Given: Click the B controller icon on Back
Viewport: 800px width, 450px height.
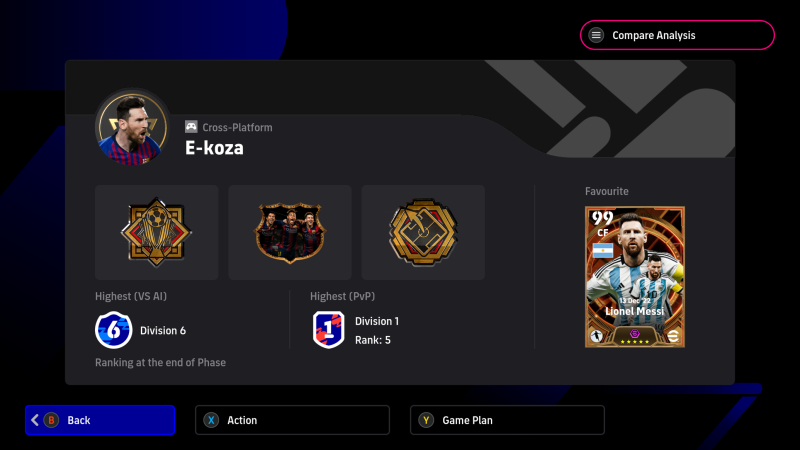Looking at the screenshot, I should click(x=52, y=420).
